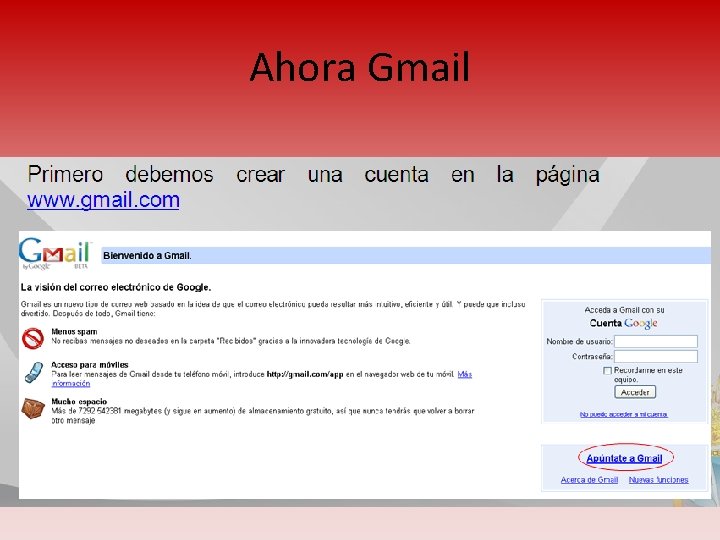Open the www.gmail.com hyperlink
720x540 pixels.
click(x=103, y=200)
